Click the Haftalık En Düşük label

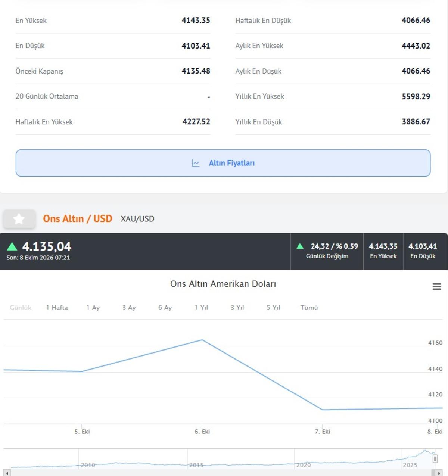(263, 21)
